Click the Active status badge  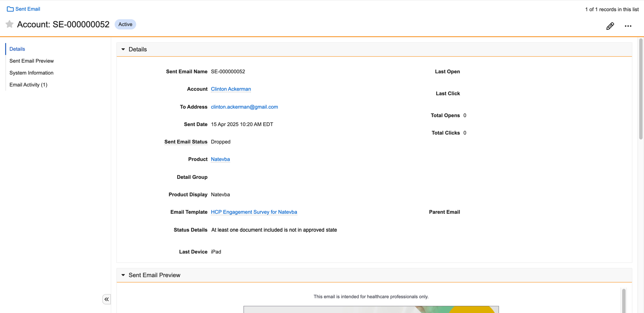[125, 24]
